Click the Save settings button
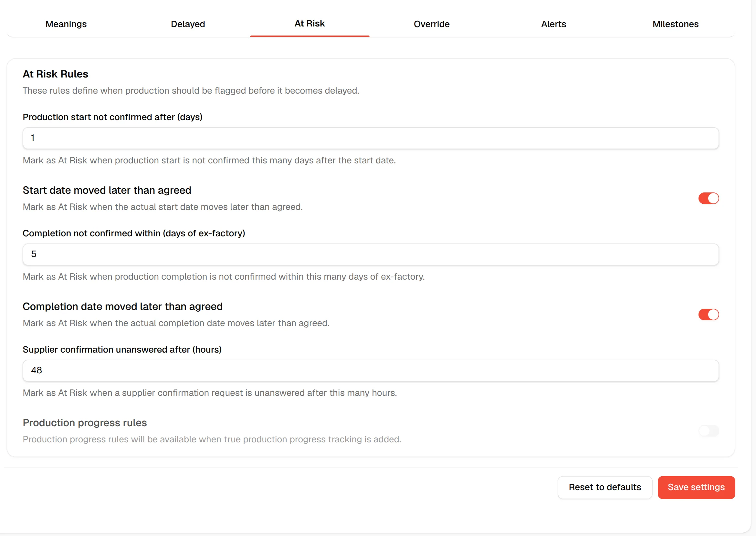Viewport: 756px width, 536px height. click(696, 487)
